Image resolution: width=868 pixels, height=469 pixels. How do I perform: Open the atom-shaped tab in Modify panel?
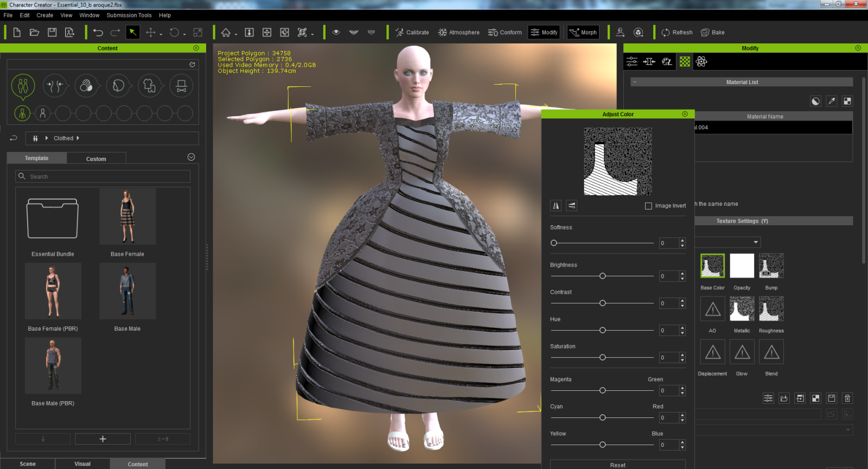[701, 61]
